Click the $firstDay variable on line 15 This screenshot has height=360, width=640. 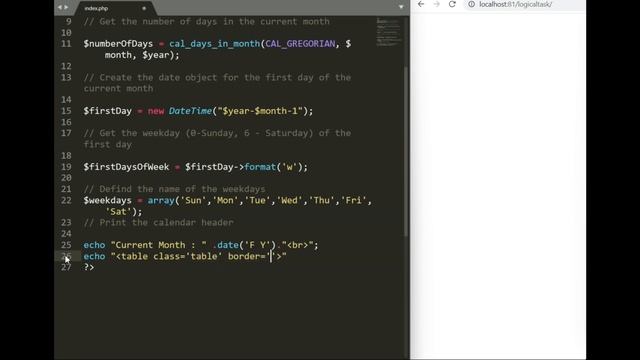coord(107,111)
